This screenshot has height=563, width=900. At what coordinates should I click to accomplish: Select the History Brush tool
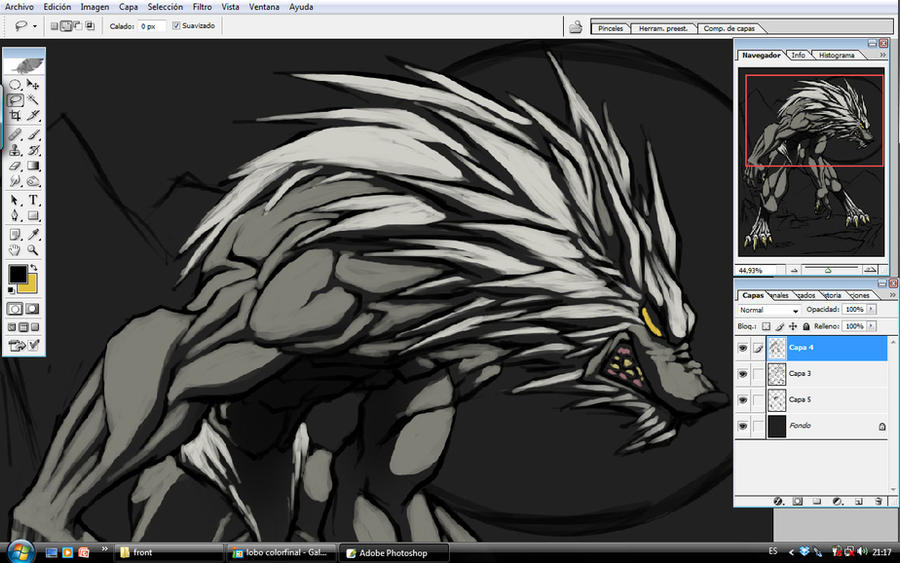click(33, 150)
